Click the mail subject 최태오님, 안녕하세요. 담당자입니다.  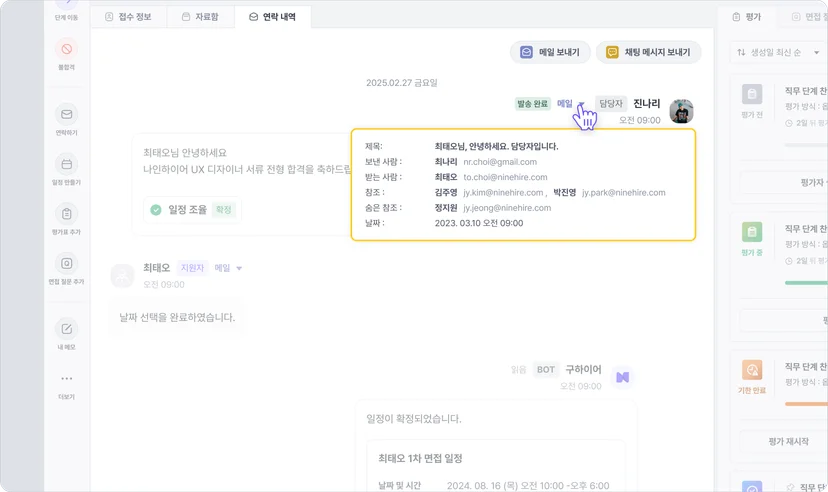[496, 146]
